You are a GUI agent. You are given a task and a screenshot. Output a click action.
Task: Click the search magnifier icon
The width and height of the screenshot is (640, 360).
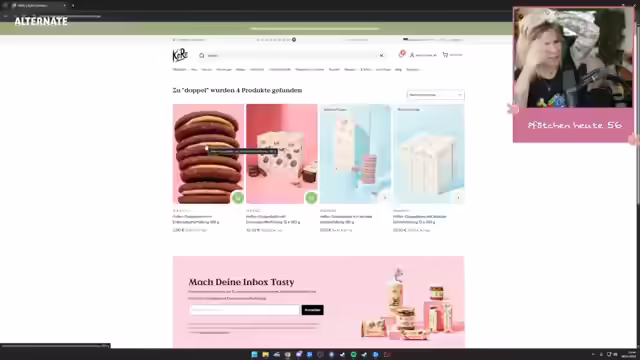[x=202, y=55]
